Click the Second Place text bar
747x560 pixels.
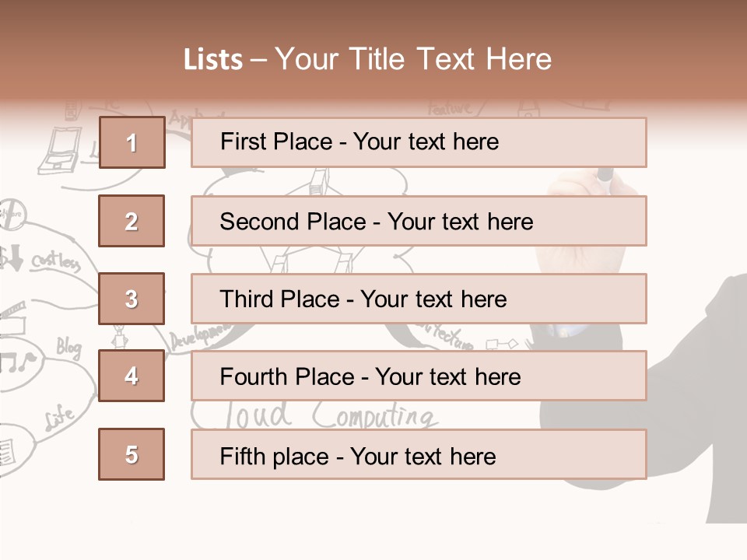click(419, 221)
